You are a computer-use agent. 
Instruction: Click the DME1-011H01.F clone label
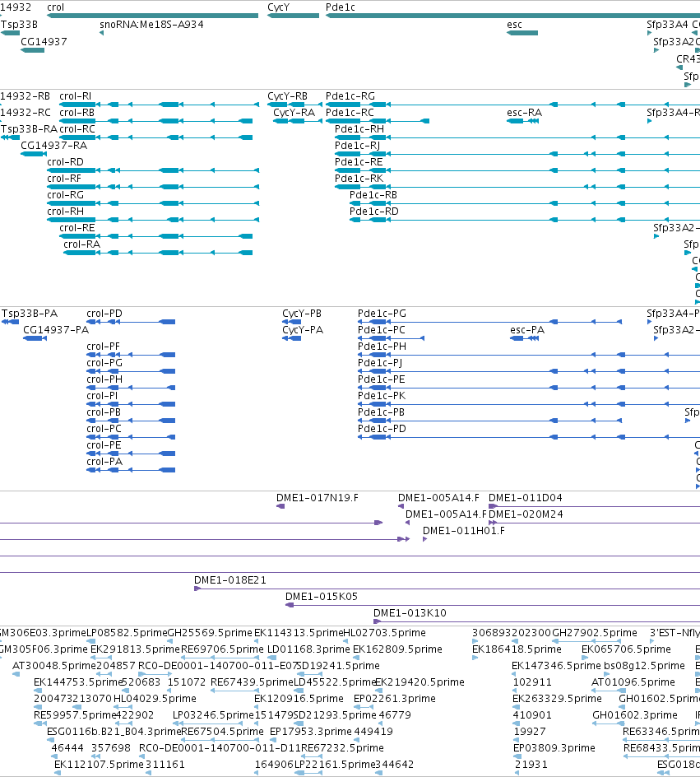pyautogui.click(x=464, y=530)
